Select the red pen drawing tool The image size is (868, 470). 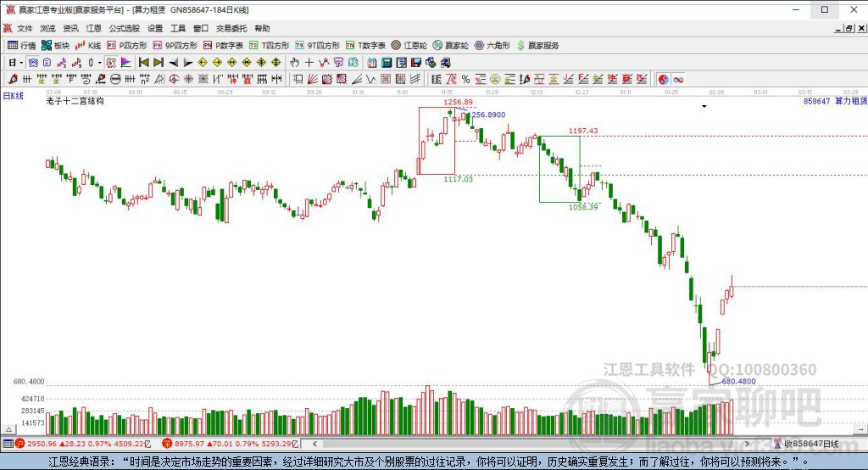click(x=13, y=79)
